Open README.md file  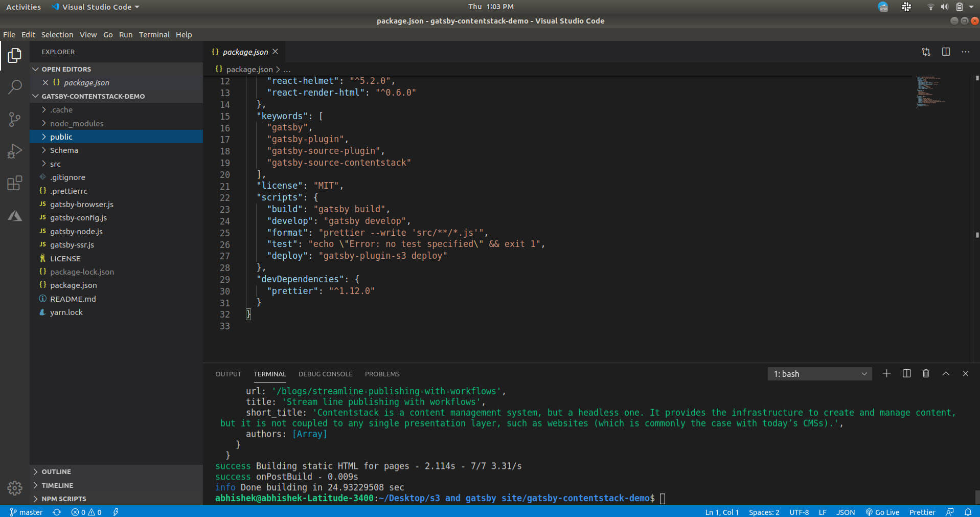tap(116, 299)
